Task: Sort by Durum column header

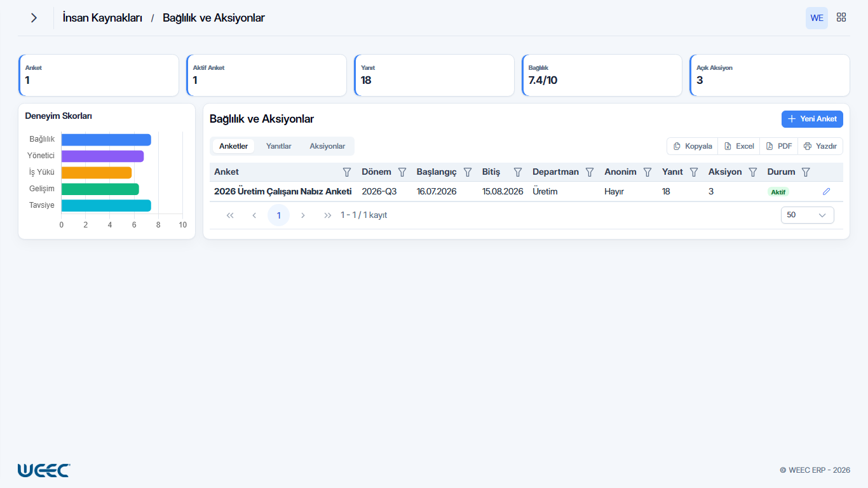Action: point(781,172)
